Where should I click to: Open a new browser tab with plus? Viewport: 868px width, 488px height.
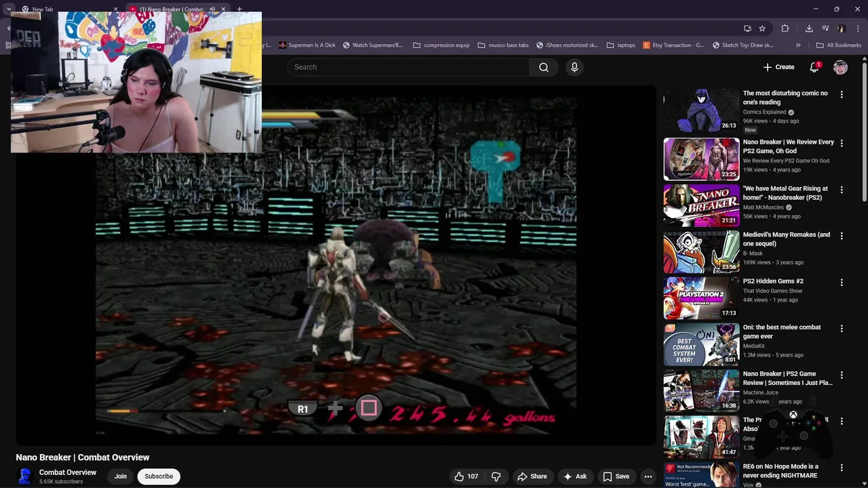pyautogui.click(x=239, y=9)
